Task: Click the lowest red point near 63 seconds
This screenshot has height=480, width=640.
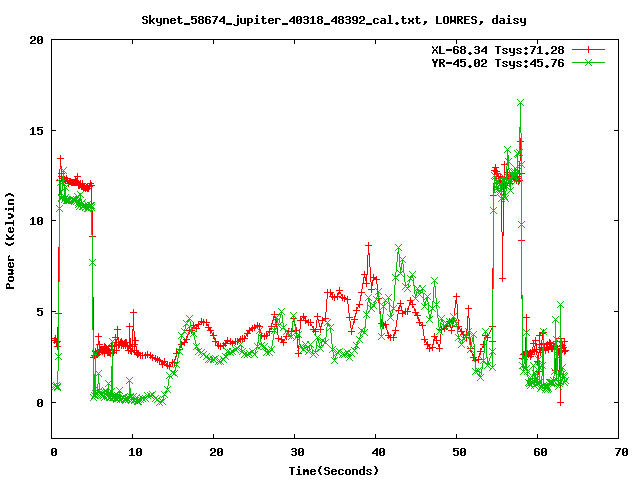Action: pyautogui.click(x=560, y=403)
